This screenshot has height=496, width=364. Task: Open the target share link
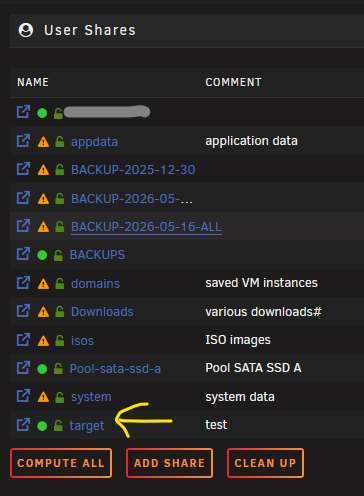point(87,426)
